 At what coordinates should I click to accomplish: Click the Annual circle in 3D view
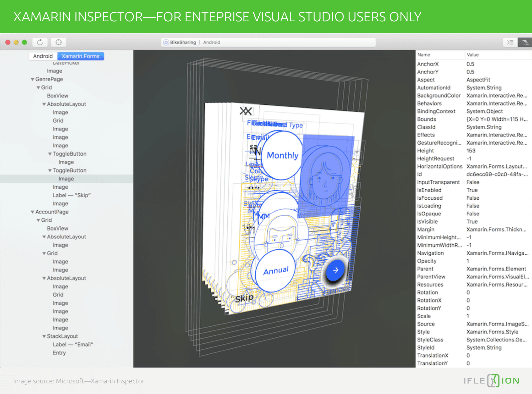click(x=275, y=271)
